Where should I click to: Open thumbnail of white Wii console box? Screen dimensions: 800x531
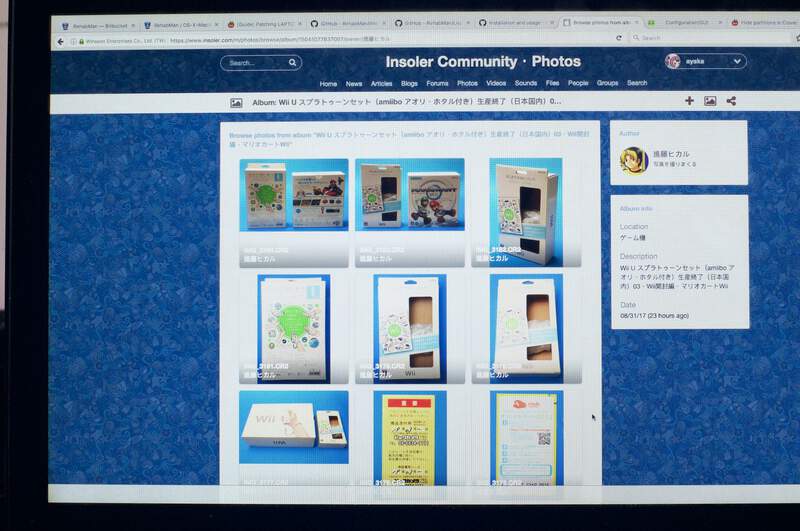click(294, 438)
